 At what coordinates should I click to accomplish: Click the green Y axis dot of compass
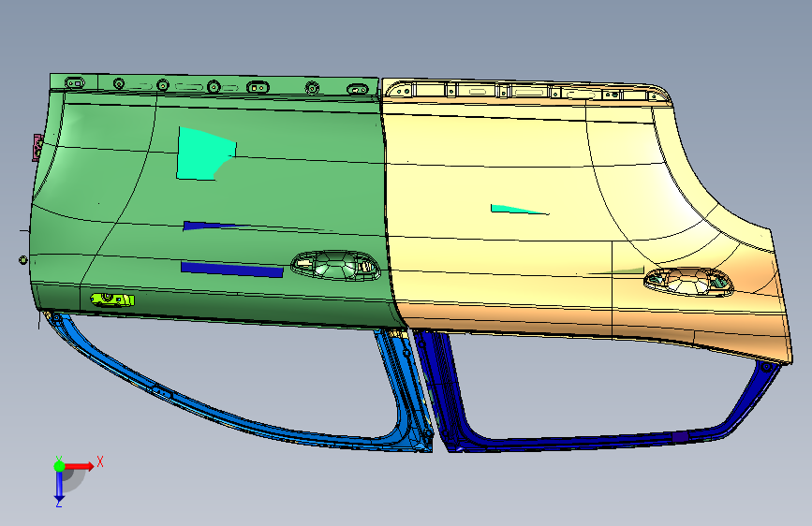point(59,466)
